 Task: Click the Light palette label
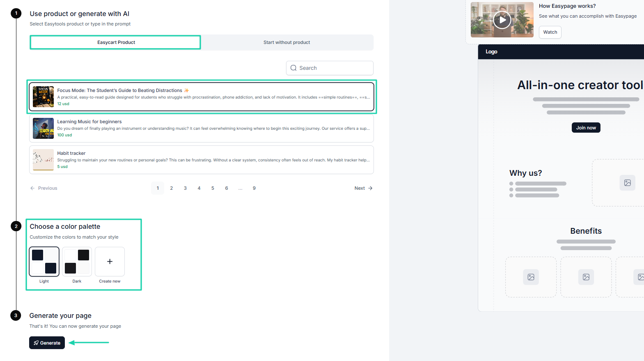coord(44,281)
